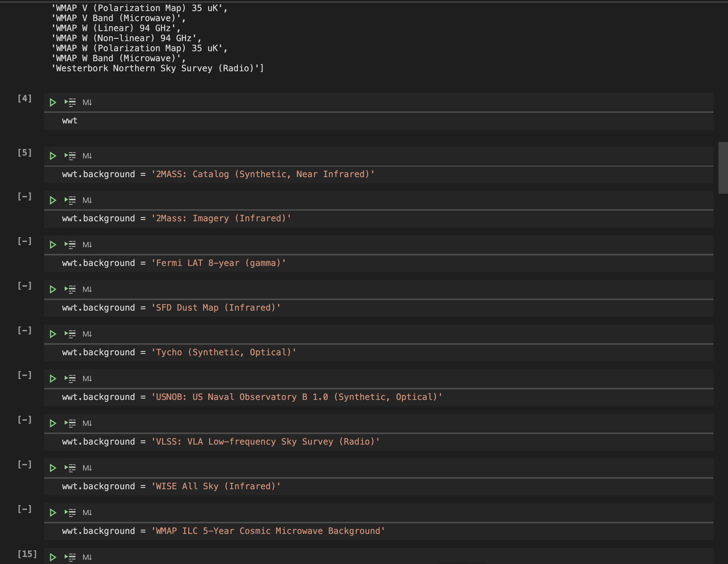Screen dimensions: 728x564
Task: Convert WMAP ILC cell to Markdown
Action: 87,513
